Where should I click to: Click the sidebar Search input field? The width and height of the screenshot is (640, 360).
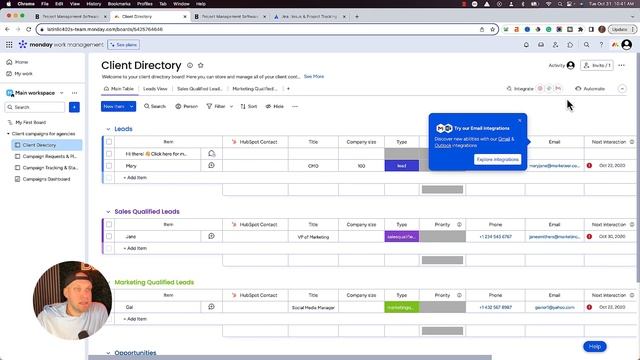click(x=35, y=107)
